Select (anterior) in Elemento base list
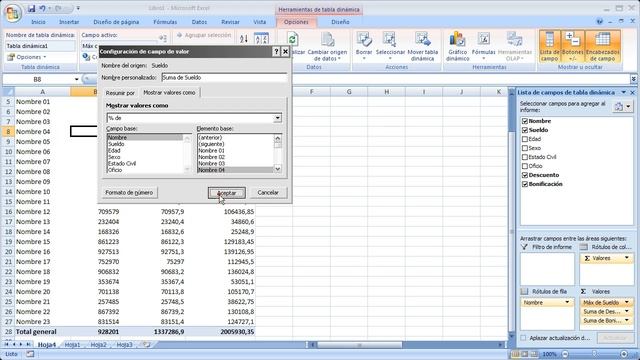 (x=210, y=138)
